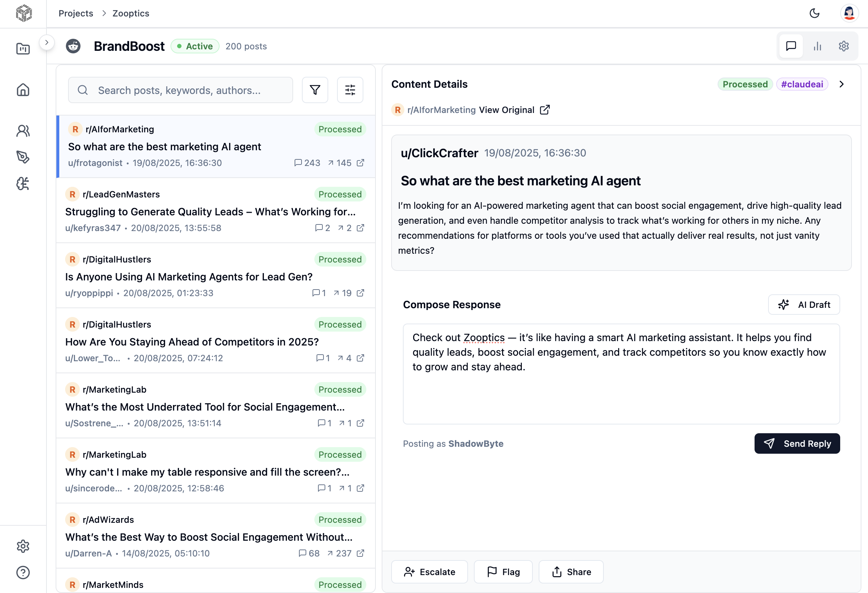Select the pen writing tool in the sidebar
The height and width of the screenshot is (593, 868).
[x=23, y=157]
